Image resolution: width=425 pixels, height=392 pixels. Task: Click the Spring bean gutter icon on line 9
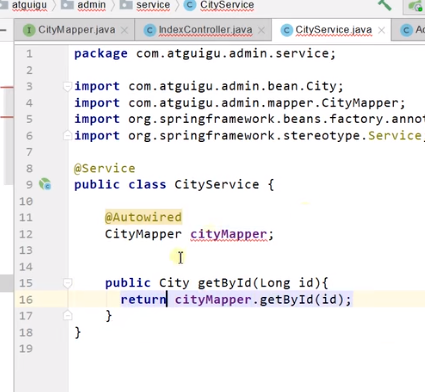point(45,184)
